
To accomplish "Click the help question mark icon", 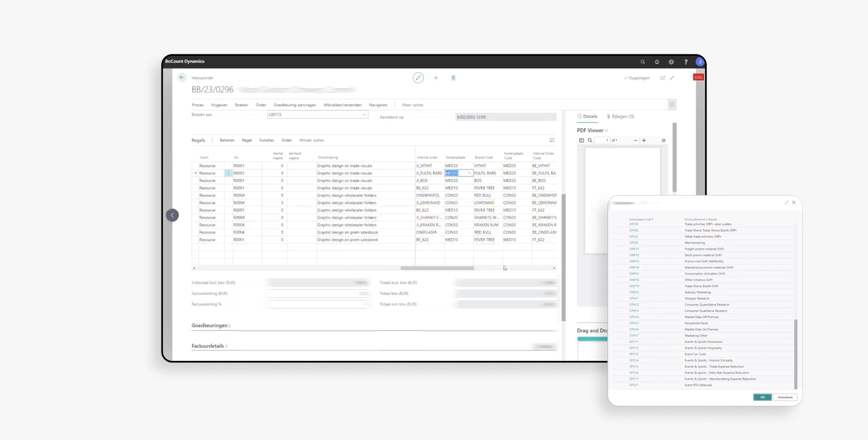I will tap(686, 62).
